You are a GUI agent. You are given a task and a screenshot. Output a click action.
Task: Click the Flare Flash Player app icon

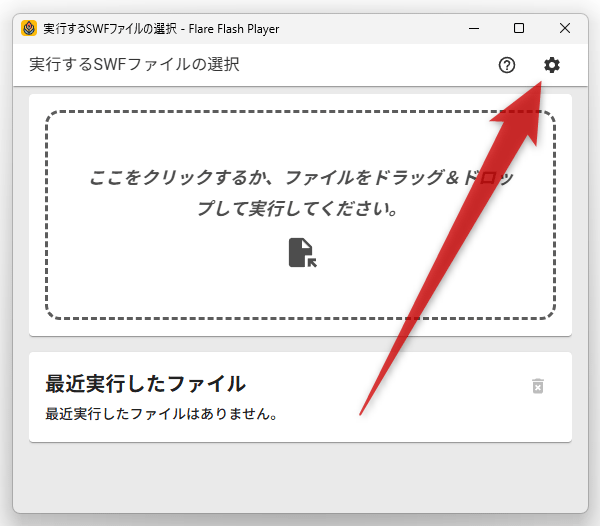pyautogui.click(x=29, y=28)
